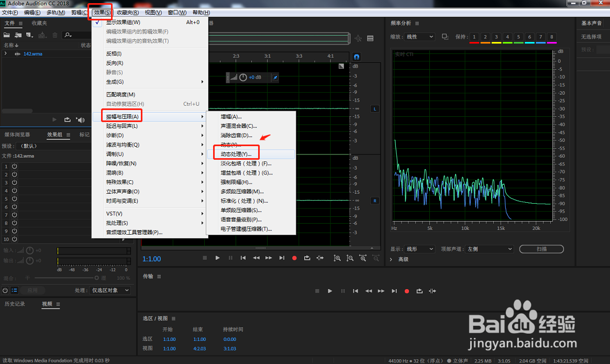610x364 pixels.
Task: Click hold button 1
Action: pos(474,37)
